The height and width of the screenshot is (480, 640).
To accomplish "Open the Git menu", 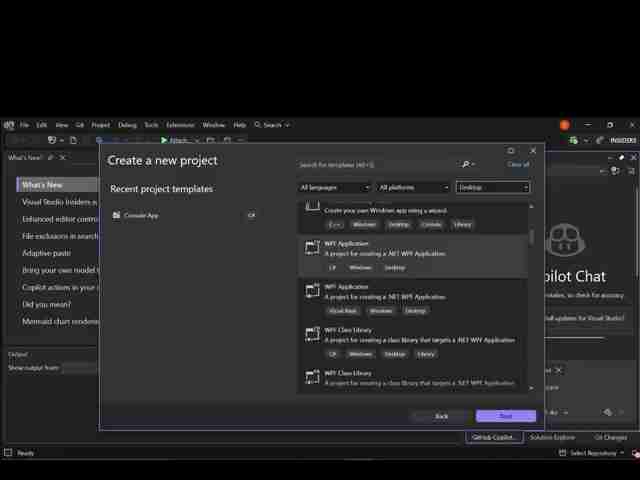I will [80, 125].
